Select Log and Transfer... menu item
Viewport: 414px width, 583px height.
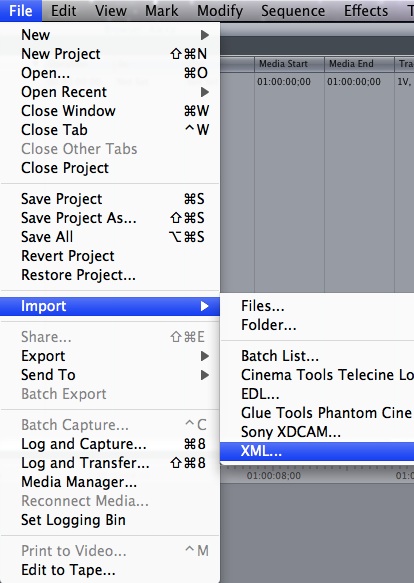(110, 463)
